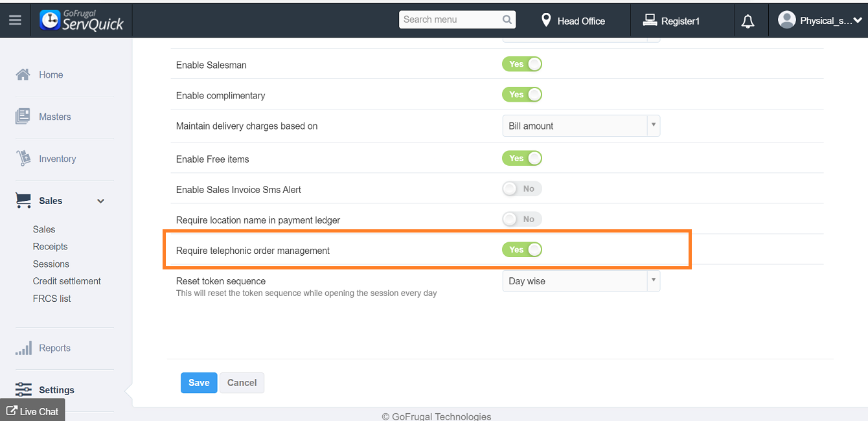Click the Home house icon
Image resolution: width=868 pixels, height=421 pixels.
[23, 74]
